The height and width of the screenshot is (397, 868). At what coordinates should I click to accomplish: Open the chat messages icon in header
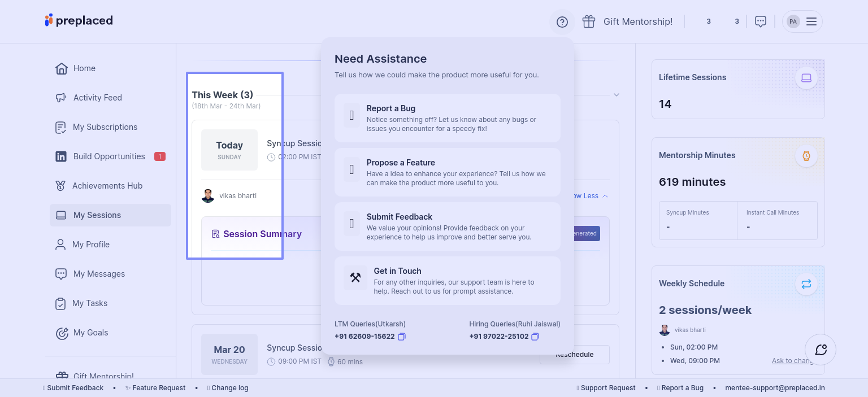click(761, 21)
